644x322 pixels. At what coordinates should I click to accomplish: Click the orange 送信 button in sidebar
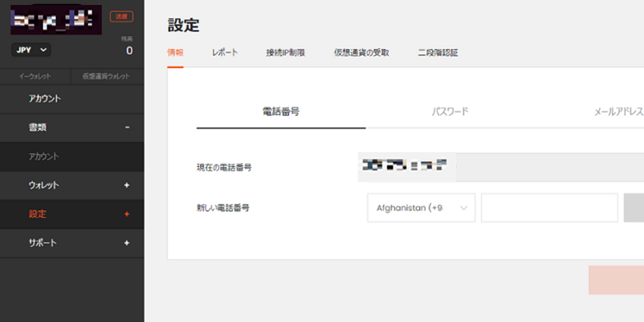pyautogui.click(x=121, y=16)
